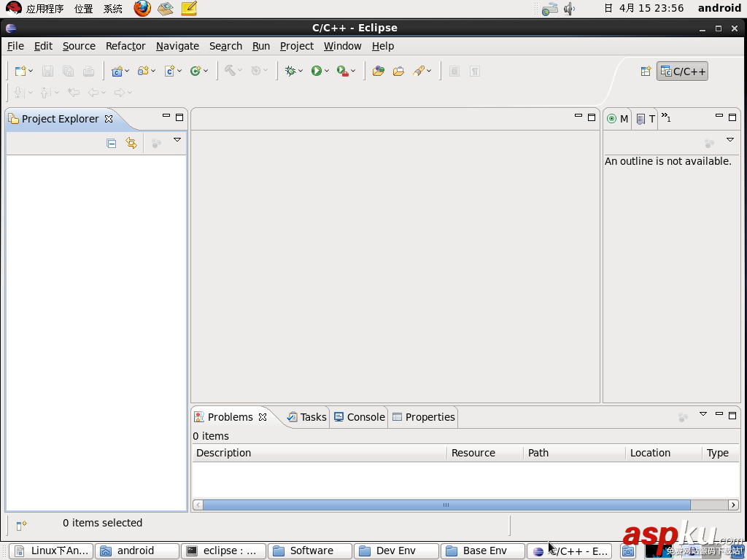Click the green Run icon
This screenshot has height=560, width=747.
(x=317, y=71)
